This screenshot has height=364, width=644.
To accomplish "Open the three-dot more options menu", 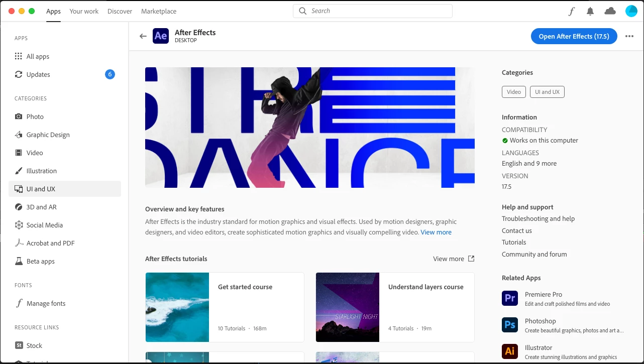I will coord(629,36).
